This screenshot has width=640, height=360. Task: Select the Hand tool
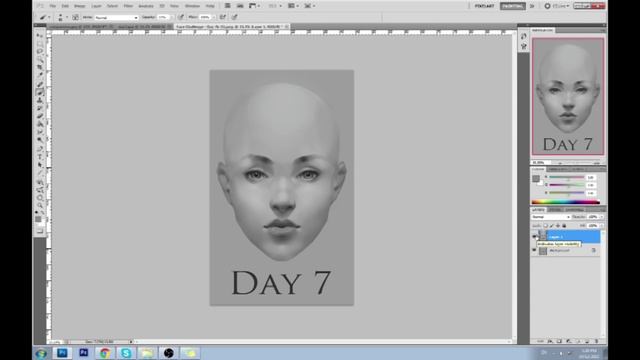pos(40,198)
